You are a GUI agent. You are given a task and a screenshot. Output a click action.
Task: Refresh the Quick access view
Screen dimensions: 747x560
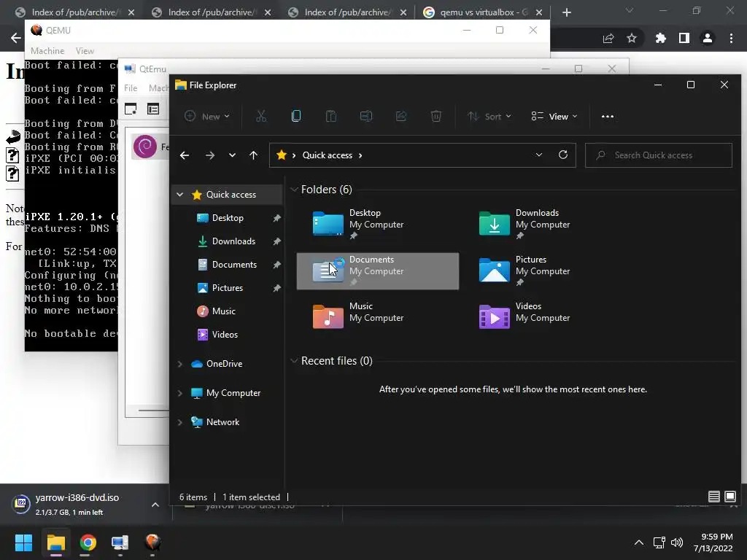[563, 155]
